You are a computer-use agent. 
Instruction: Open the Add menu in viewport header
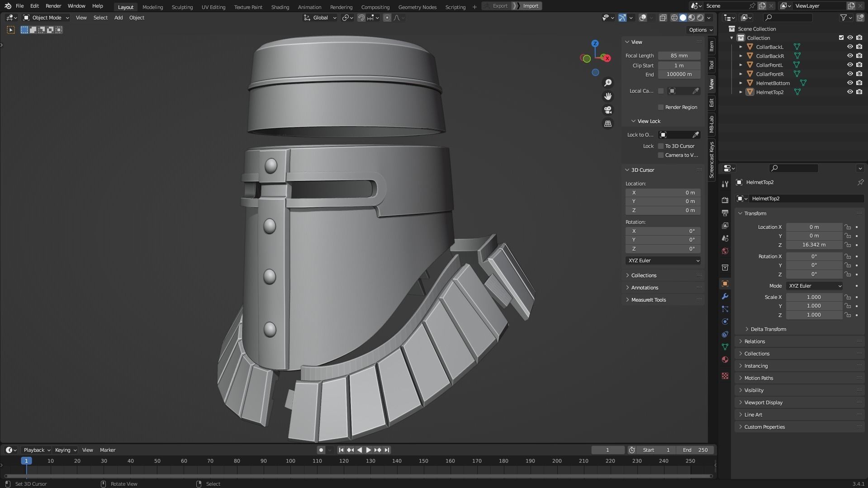coord(118,18)
